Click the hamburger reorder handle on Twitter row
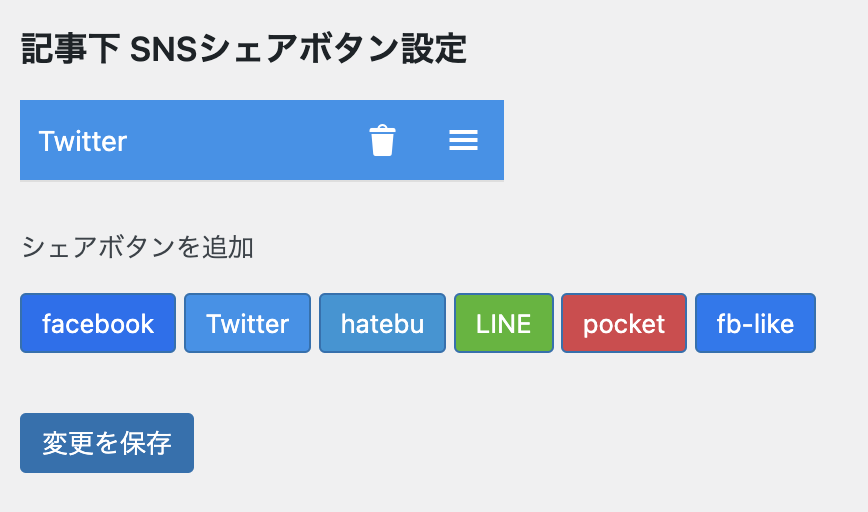The height and width of the screenshot is (512, 868). tap(463, 141)
